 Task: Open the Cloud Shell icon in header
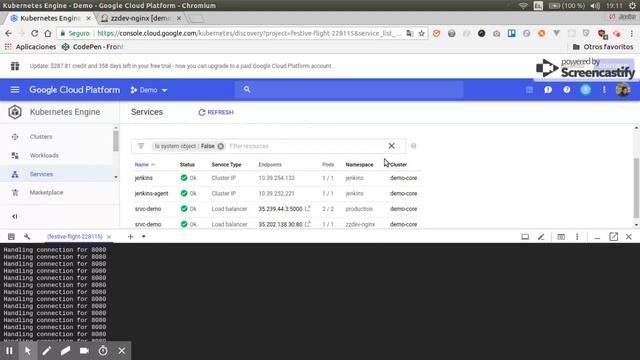point(529,90)
